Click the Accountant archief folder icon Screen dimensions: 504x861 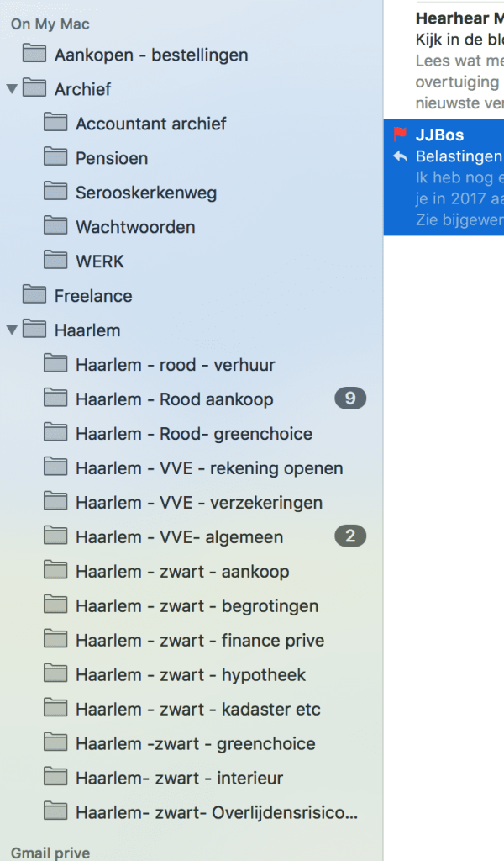(x=55, y=123)
